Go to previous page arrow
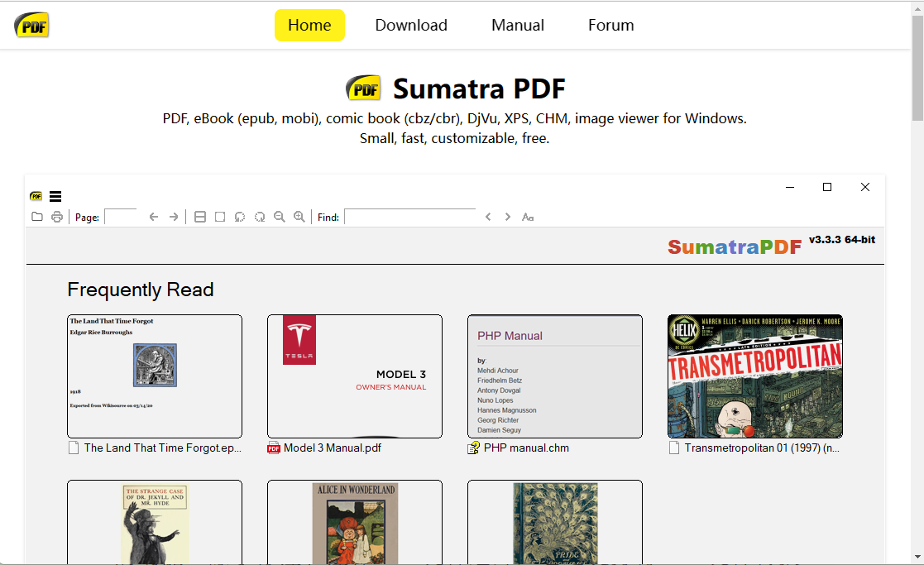The image size is (924, 565). coord(154,217)
